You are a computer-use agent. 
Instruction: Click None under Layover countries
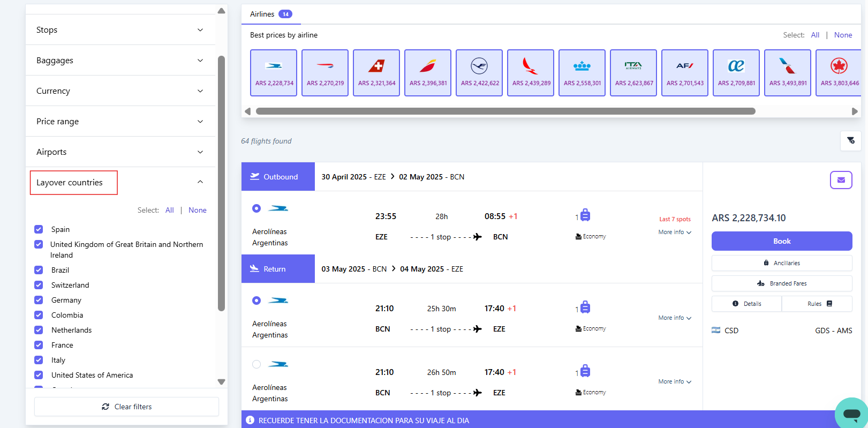pyautogui.click(x=197, y=210)
